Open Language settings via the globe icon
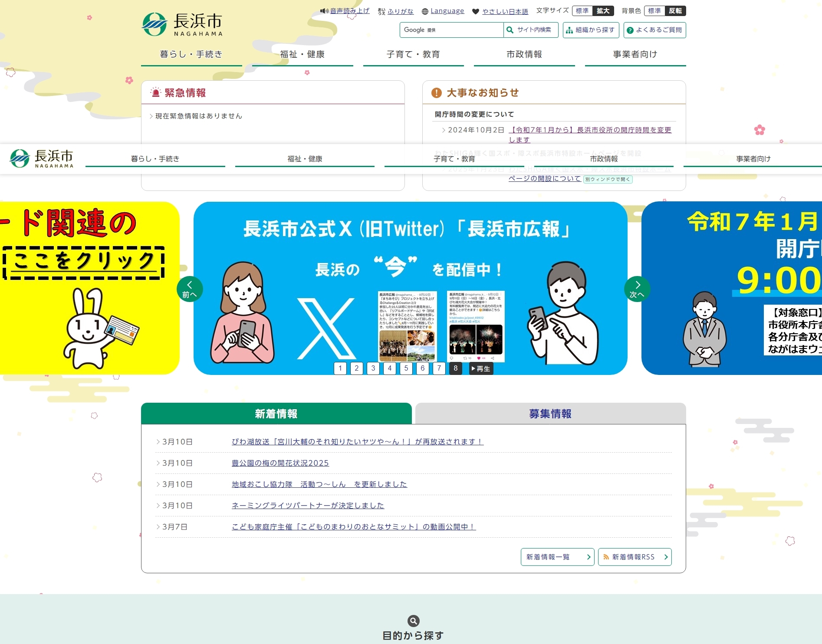Screen dimensions: 822x644 (x=425, y=11)
